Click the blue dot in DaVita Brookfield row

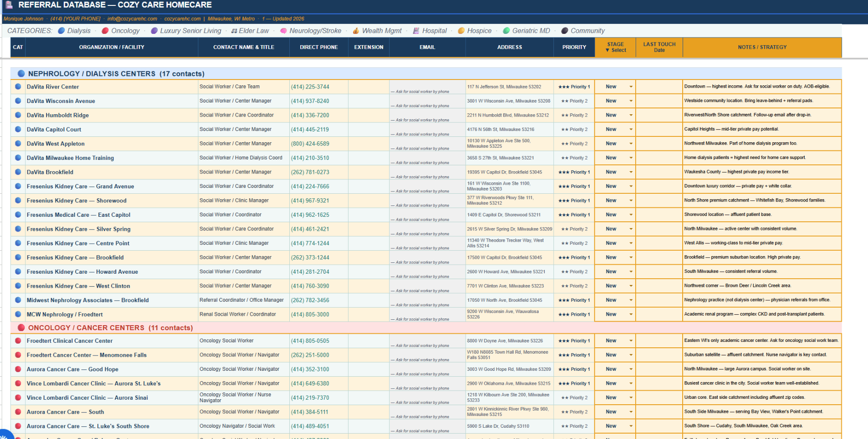pyautogui.click(x=18, y=172)
